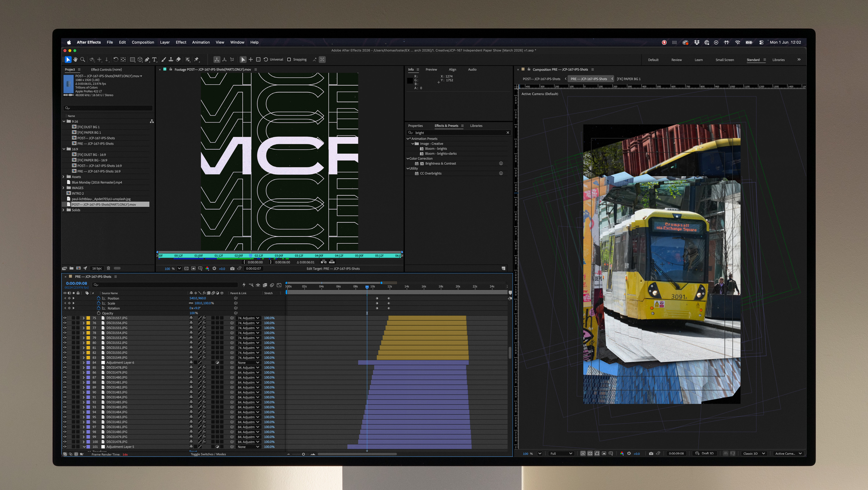The width and height of the screenshot is (868, 490).
Task: Activate the Type text tool
Action: (154, 60)
